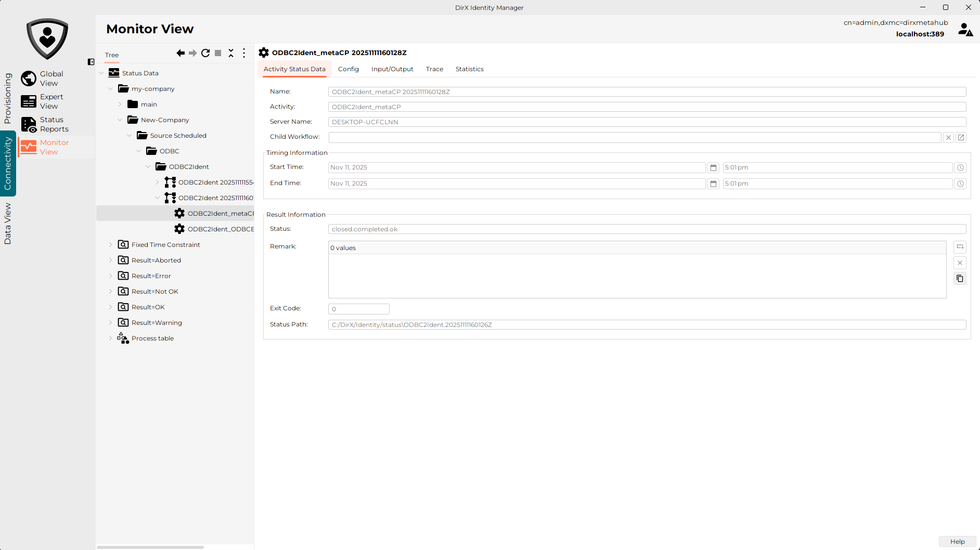The image size is (980, 550).
Task: Click the Status field closed.completed.ok
Action: (x=647, y=229)
